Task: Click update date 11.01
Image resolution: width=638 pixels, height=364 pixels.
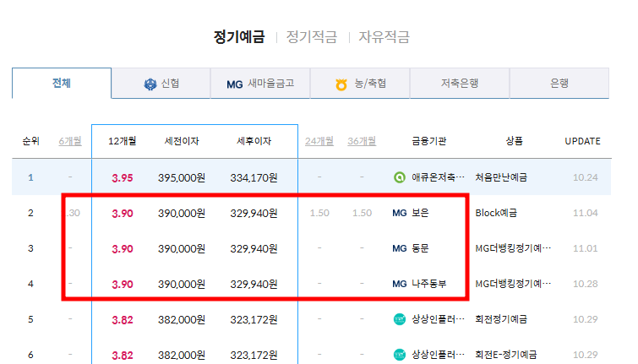Action: (x=585, y=248)
